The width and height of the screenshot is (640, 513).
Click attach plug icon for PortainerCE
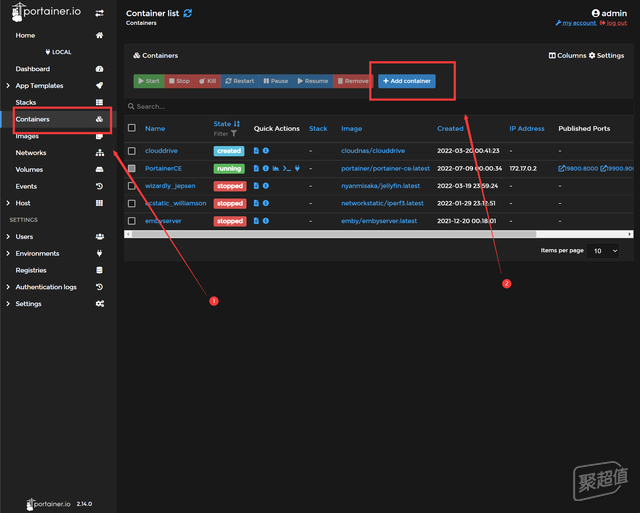coord(297,168)
